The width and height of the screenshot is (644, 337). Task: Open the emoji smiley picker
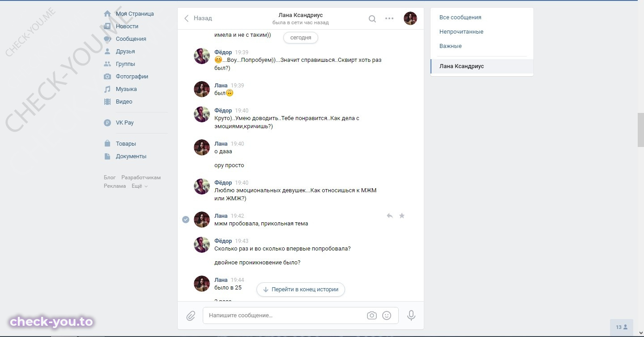point(387,315)
